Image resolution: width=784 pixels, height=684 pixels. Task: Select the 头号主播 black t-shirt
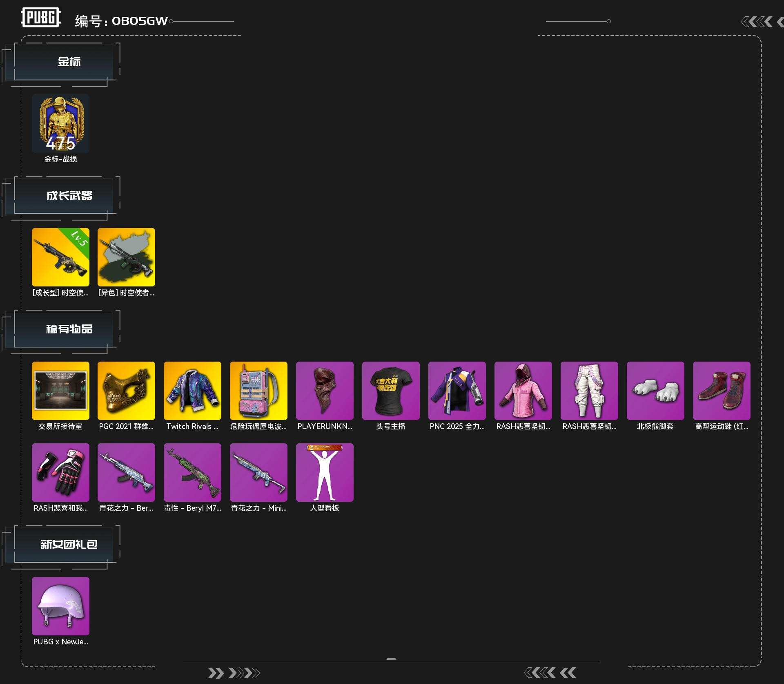[x=391, y=391]
